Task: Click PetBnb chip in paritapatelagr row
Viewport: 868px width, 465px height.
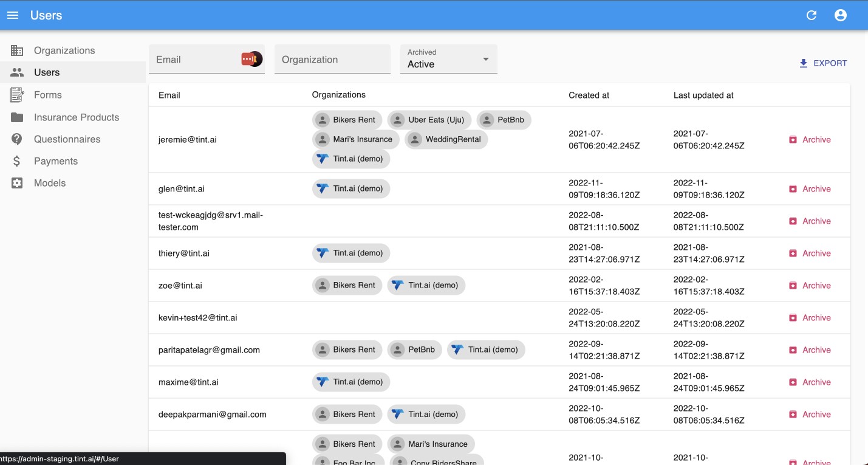Action: click(x=415, y=350)
